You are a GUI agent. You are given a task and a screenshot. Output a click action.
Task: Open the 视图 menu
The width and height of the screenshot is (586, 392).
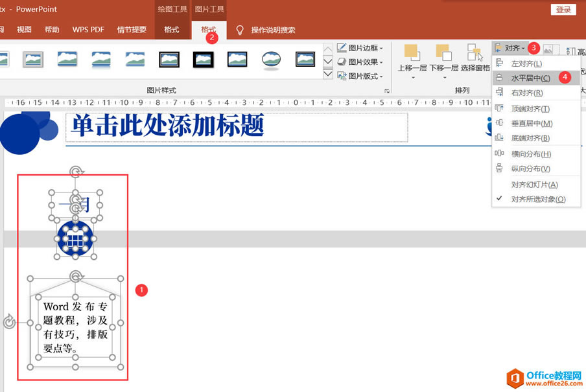23,29
